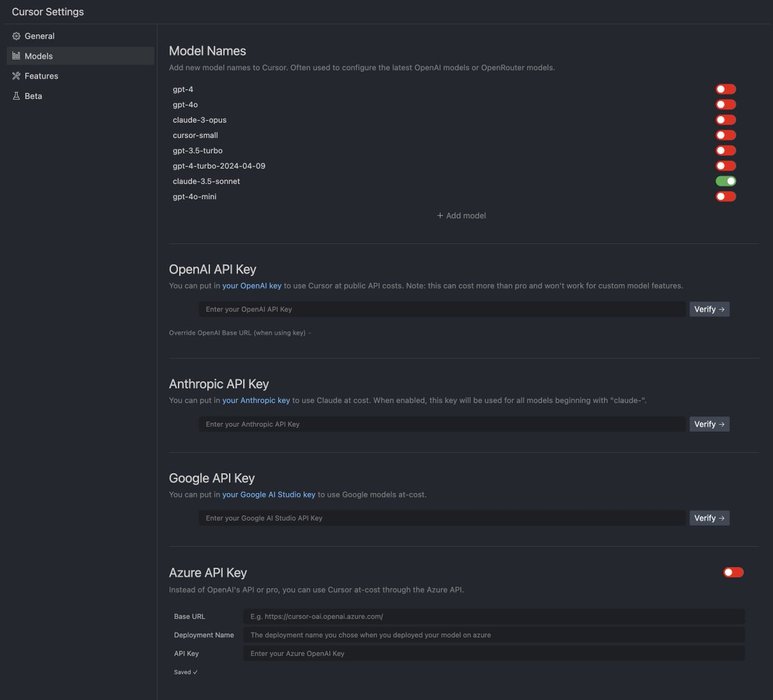The width and height of the screenshot is (773, 700).
Task: Go to General settings tab
Action: 80,36
